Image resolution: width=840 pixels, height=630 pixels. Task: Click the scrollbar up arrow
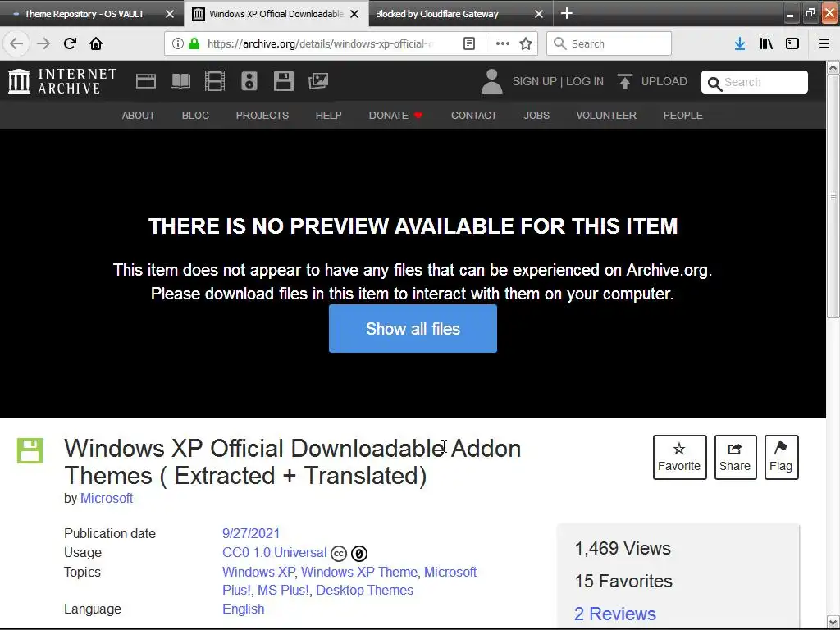(833, 68)
